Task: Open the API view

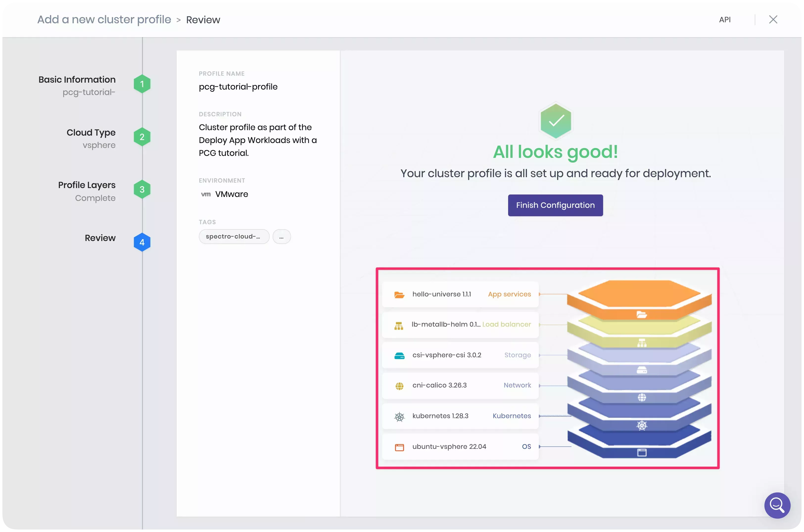Action: 725,19
